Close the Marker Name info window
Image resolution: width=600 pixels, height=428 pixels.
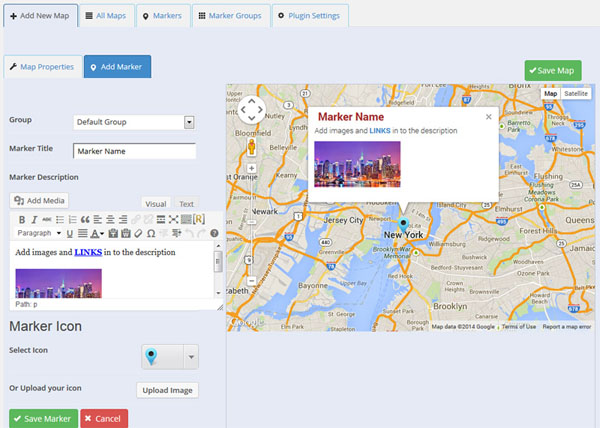(x=489, y=117)
